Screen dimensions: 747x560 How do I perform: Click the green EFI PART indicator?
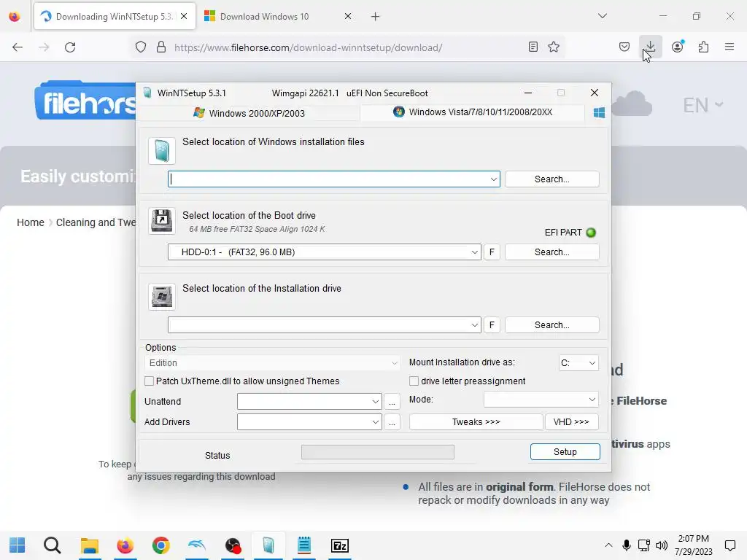pyautogui.click(x=591, y=233)
